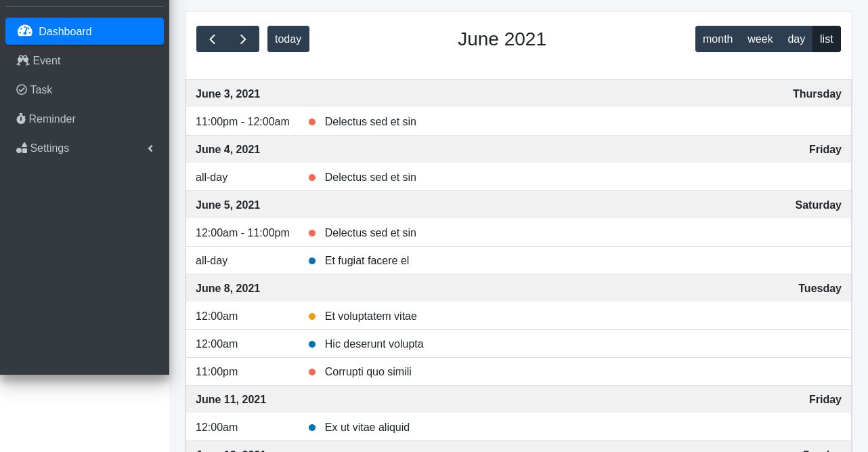This screenshot has width=868, height=452.
Task: Click the Dashboard gauge icon
Action: (25, 31)
